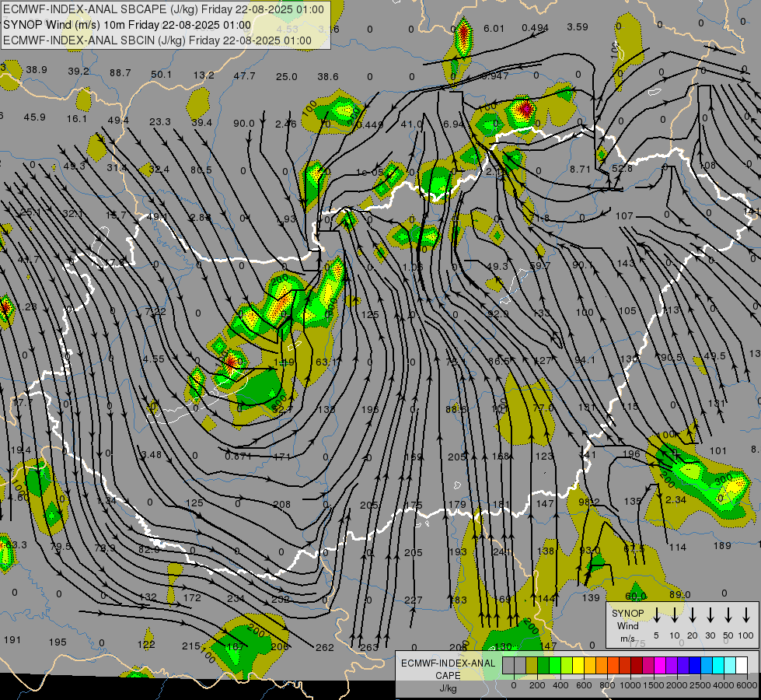
Task: Click the map value 8.71
Action: coord(580,169)
